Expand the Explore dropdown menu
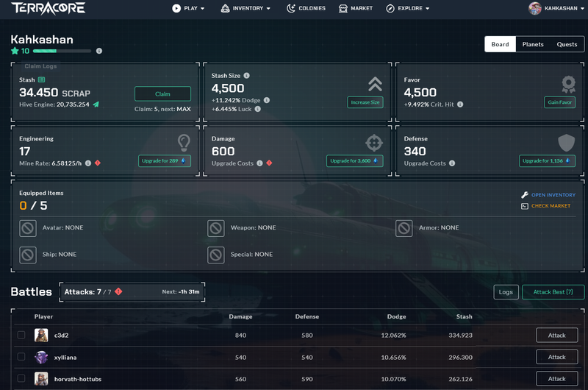This screenshot has height=390, width=588. [408, 8]
